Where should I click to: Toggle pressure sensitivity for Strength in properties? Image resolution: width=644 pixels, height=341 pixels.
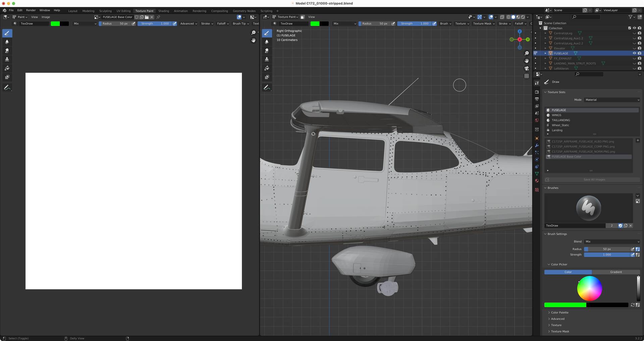(633, 255)
